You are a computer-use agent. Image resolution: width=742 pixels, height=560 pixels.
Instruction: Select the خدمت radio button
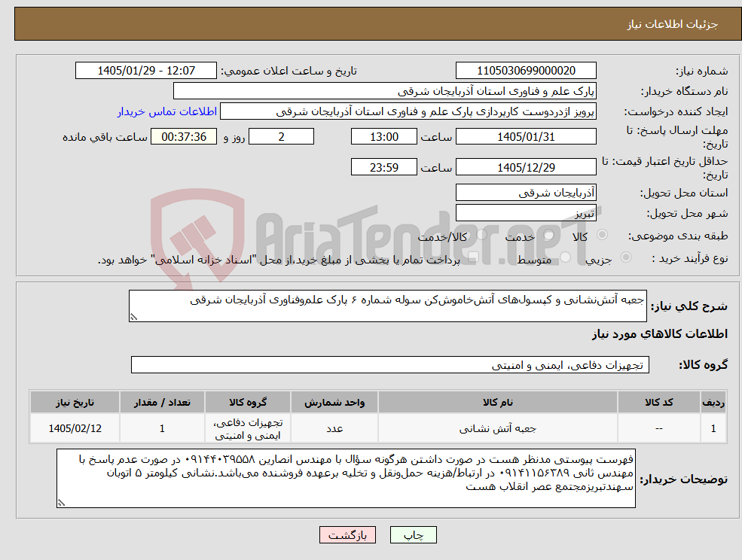[x=549, y=235]
